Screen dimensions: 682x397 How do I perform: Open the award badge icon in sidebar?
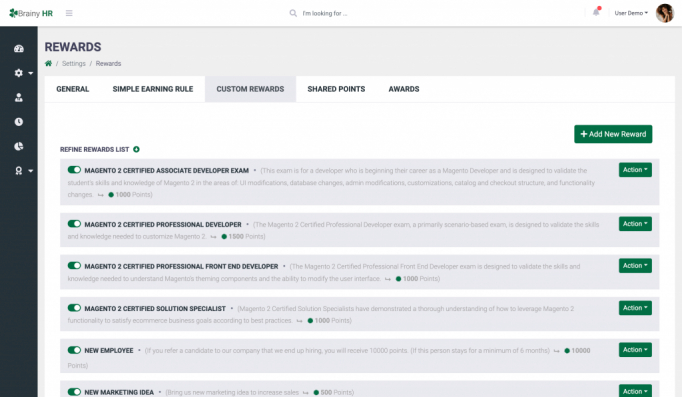19,170
